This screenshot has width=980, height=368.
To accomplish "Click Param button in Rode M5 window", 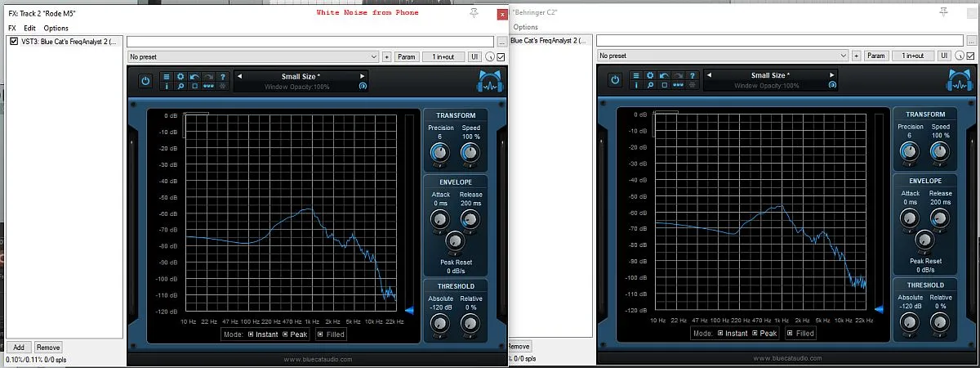I will click(407, 57).
